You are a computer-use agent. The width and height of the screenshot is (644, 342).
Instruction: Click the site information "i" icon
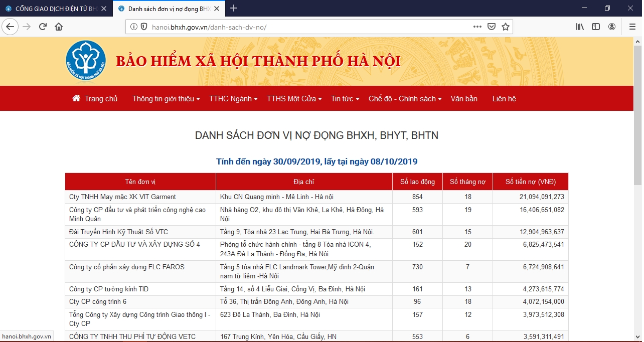[x=133, y=27]
